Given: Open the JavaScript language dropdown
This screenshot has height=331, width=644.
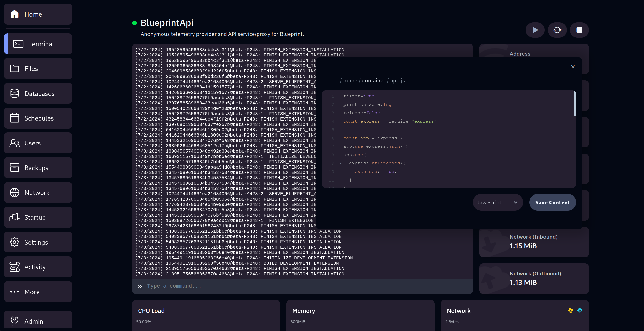Looking at the screenshot, I should pos(498,203).
